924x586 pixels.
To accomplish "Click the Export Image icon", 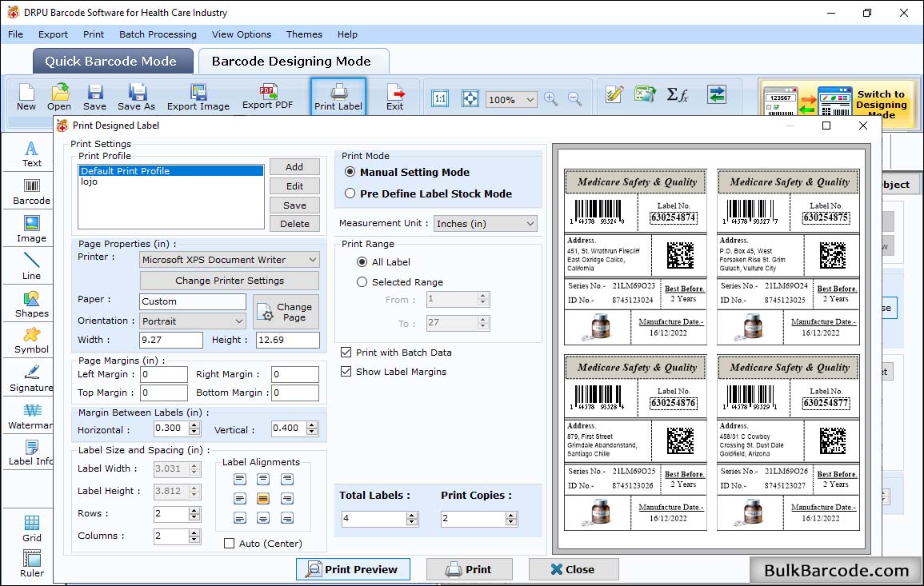I will [198, 98].
